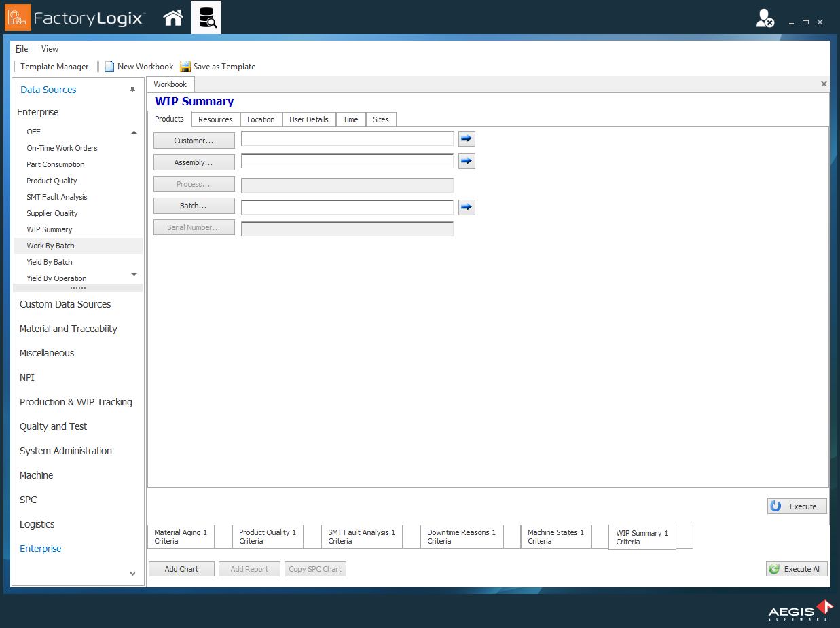Click the New Workbook toolbar icon
This screenshot has width=840, height=628.
pyautogui.click(x=109, y=67)
